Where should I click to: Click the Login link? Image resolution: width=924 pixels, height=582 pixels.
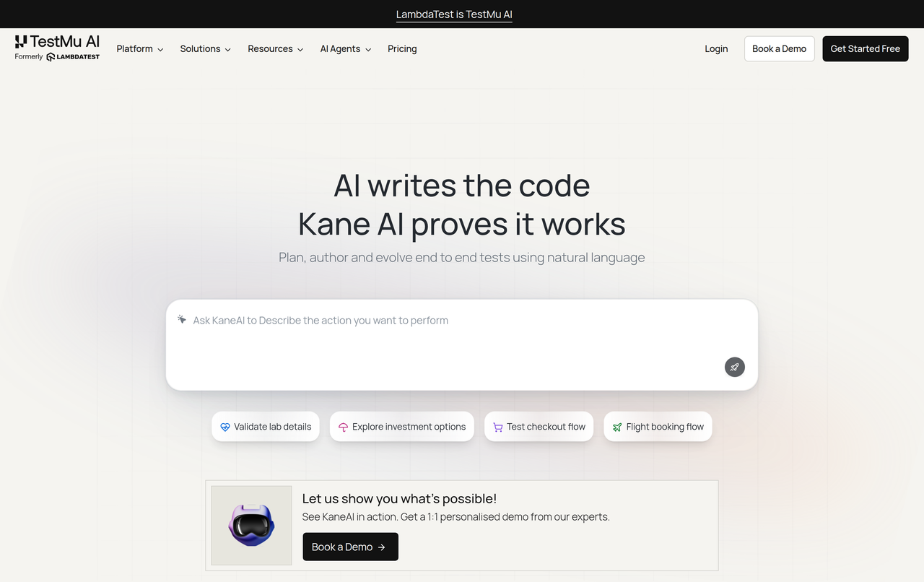716,49
